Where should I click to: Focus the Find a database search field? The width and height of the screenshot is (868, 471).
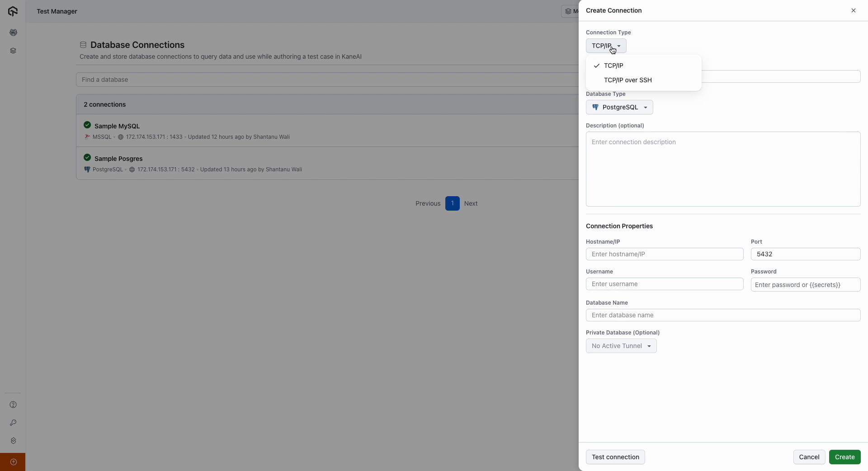pyautogui.click(x=327, y=80)
